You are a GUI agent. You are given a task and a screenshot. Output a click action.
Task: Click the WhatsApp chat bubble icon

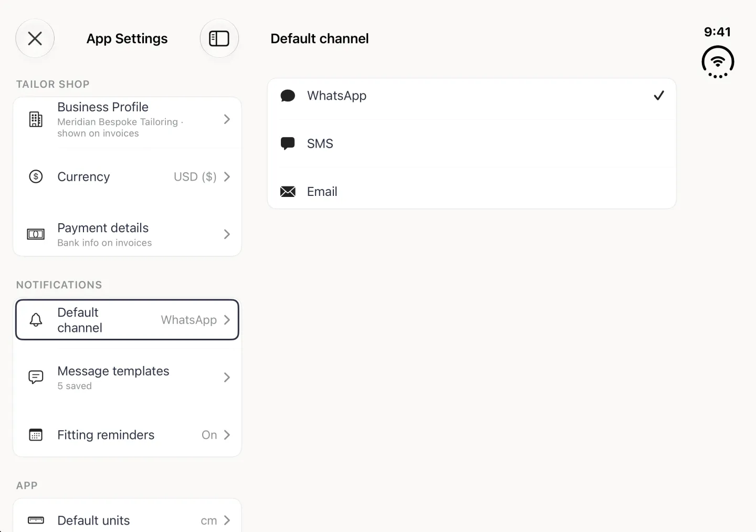(288, 96)
